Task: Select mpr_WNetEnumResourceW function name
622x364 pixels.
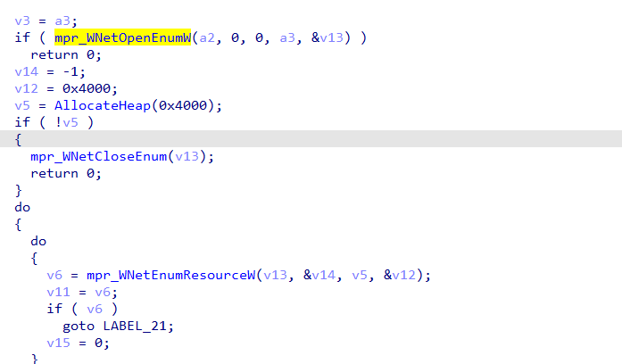Action: click(171, 275)
